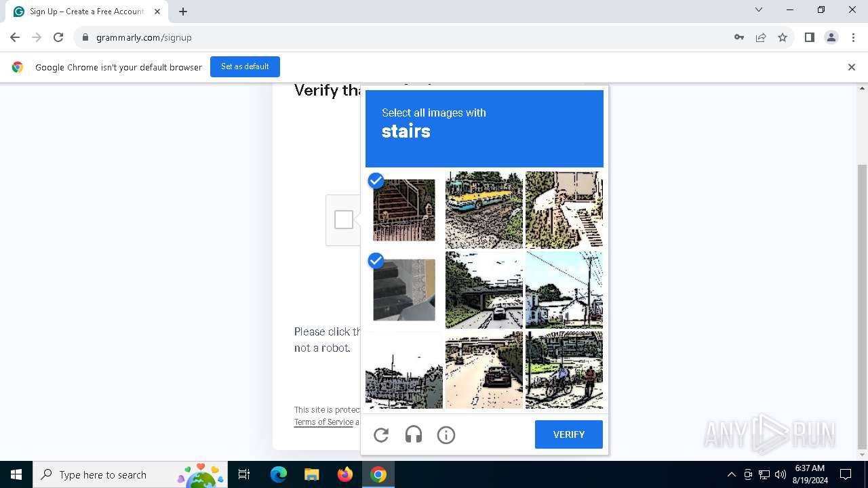Deselect the checked dark gray stairs tile
The height and width of the screenshot is (488, 868).
[x=404, y=290]
